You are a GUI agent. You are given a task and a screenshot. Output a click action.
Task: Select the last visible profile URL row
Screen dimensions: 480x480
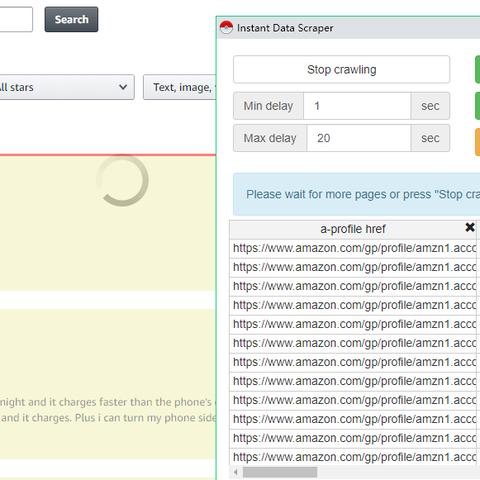coord(353,457)
